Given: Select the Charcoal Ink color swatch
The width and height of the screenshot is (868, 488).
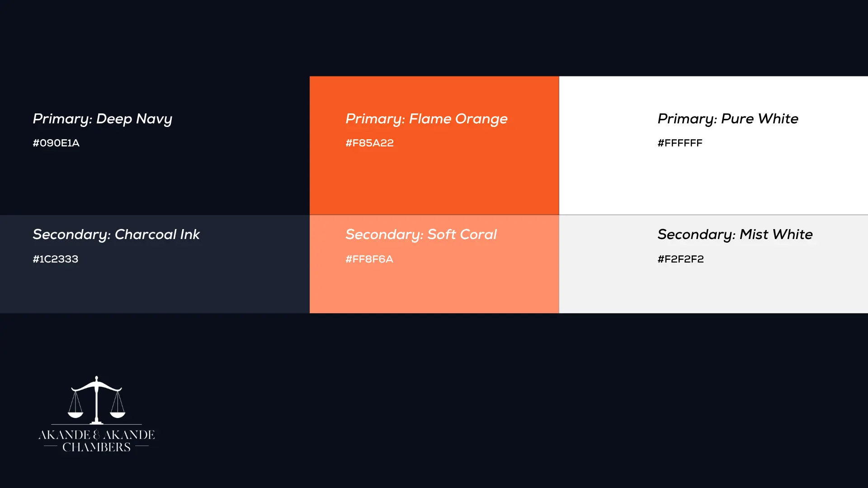Looking at the screenshot, I should (x=155, y=289).
